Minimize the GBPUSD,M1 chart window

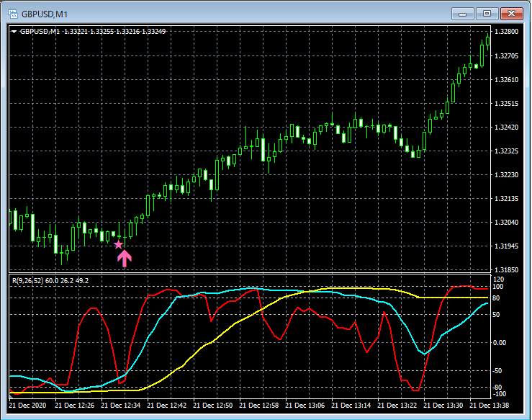tap(464, 14)
